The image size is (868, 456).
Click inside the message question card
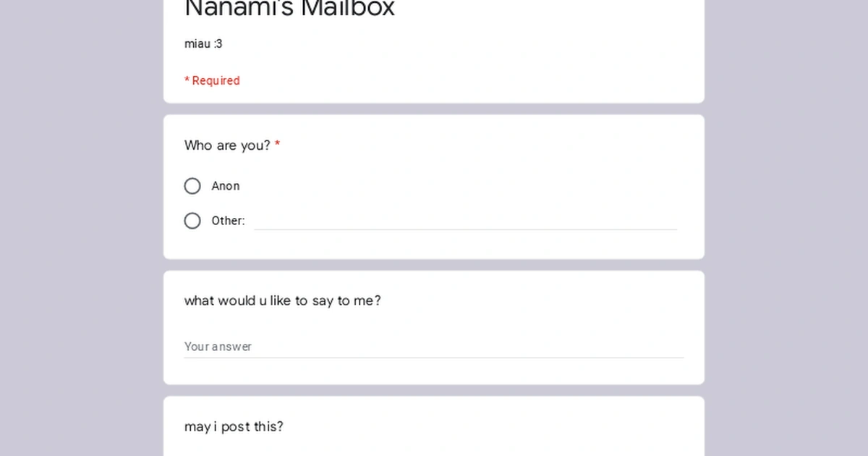point(434,327)
